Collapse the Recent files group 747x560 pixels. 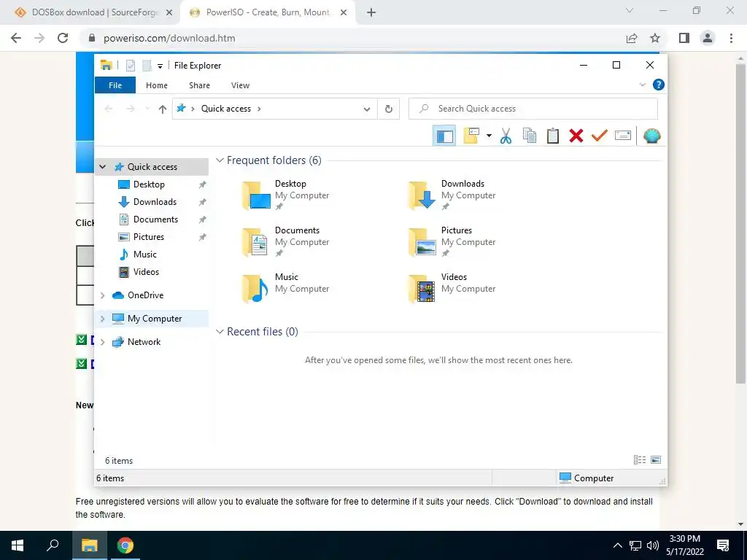pos(220,332)
